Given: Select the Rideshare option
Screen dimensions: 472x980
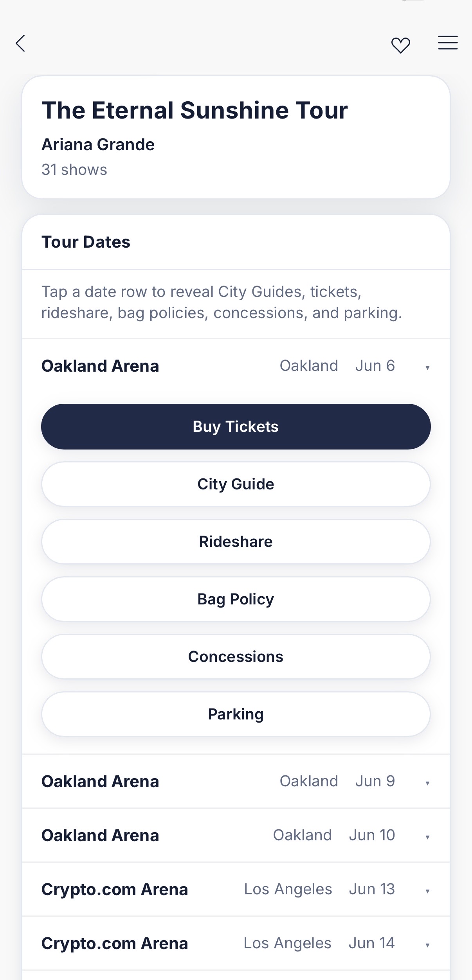Looking at the screenshot, I should (236, 541).
